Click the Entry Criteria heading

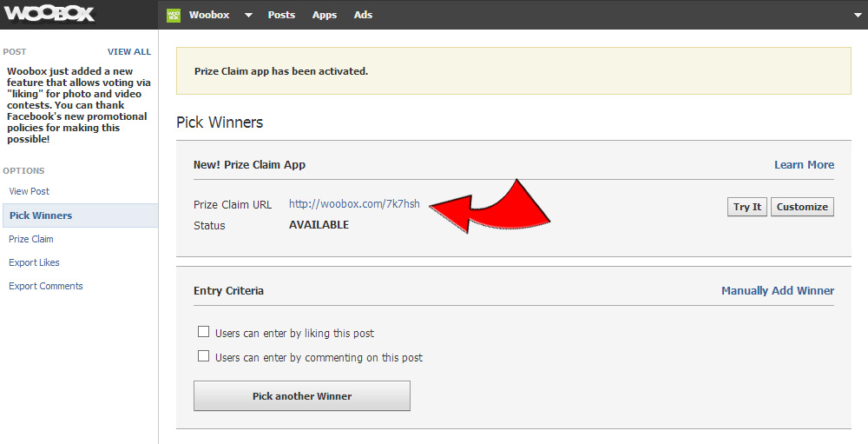click(x=228, y=290)
